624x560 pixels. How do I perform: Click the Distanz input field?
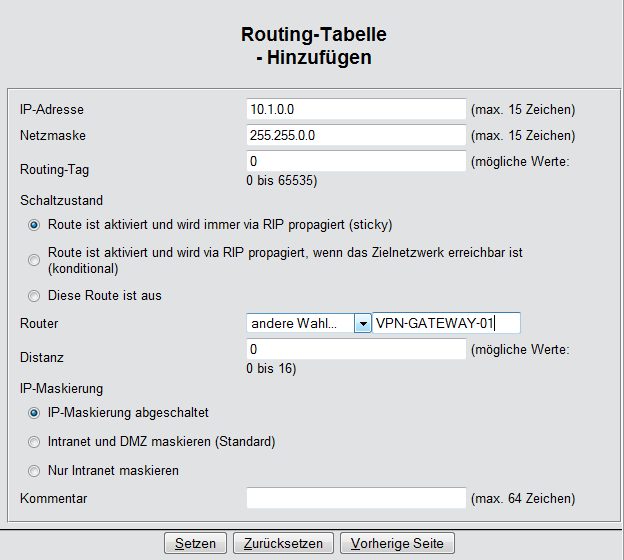[356, 349]
